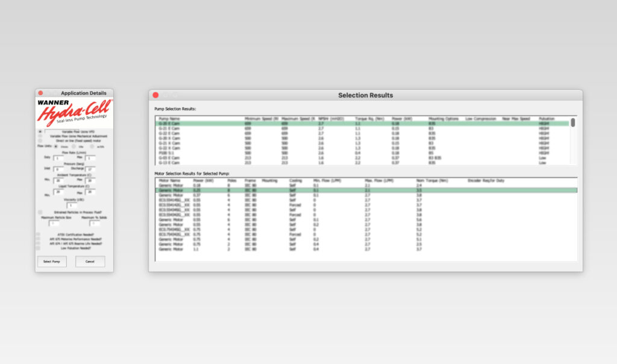Click the Min. Flow (LPM) column header

tap(327, 181)
